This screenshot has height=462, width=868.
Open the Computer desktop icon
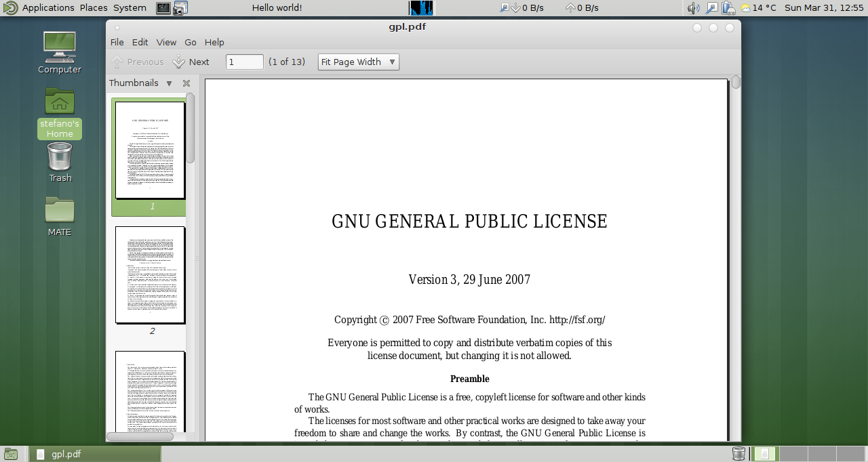click(x=60, y=53)
